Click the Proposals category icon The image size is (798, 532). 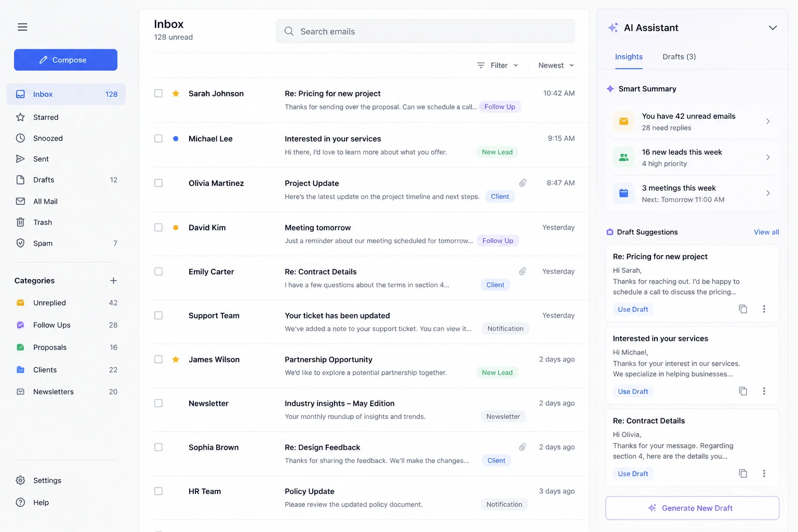coord(20,348)
